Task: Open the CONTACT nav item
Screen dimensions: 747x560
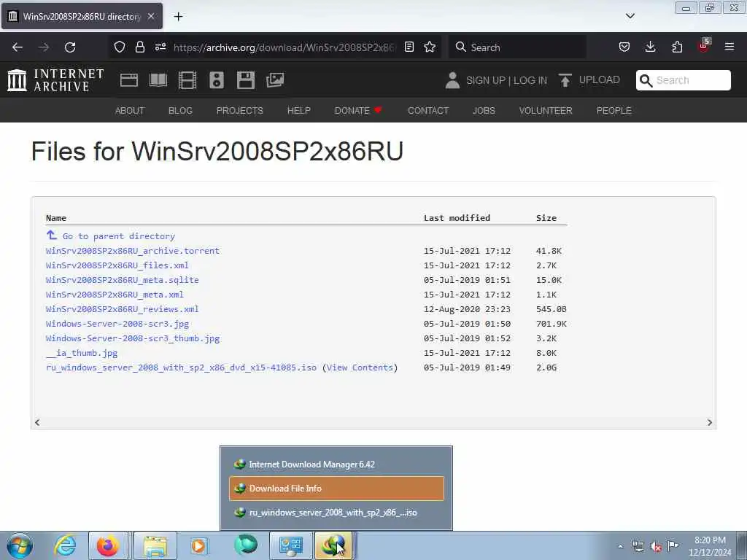Action: click(427, 111)
